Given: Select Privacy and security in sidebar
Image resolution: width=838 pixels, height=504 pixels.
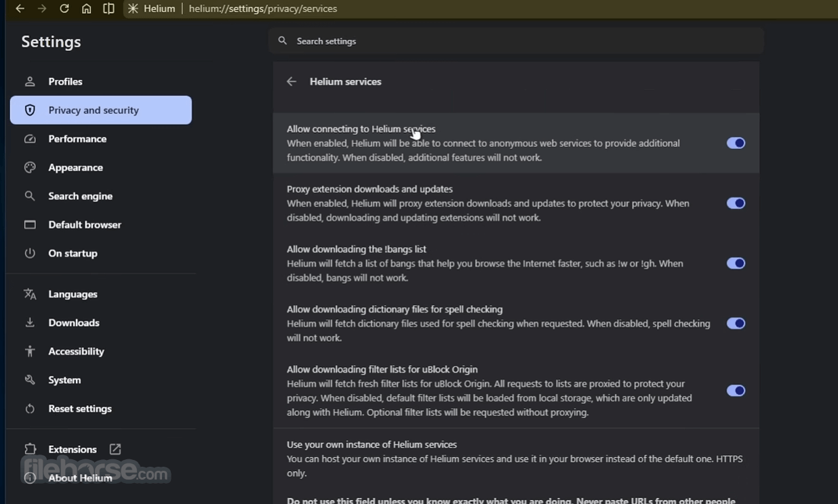Looking at the screenshot, I should coord(100,110).
